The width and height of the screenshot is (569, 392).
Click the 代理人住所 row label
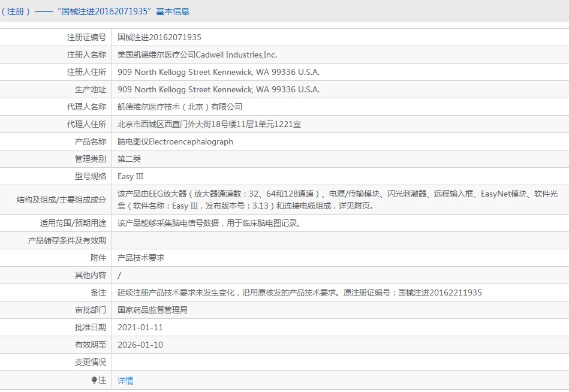click(x=86, y=125)
